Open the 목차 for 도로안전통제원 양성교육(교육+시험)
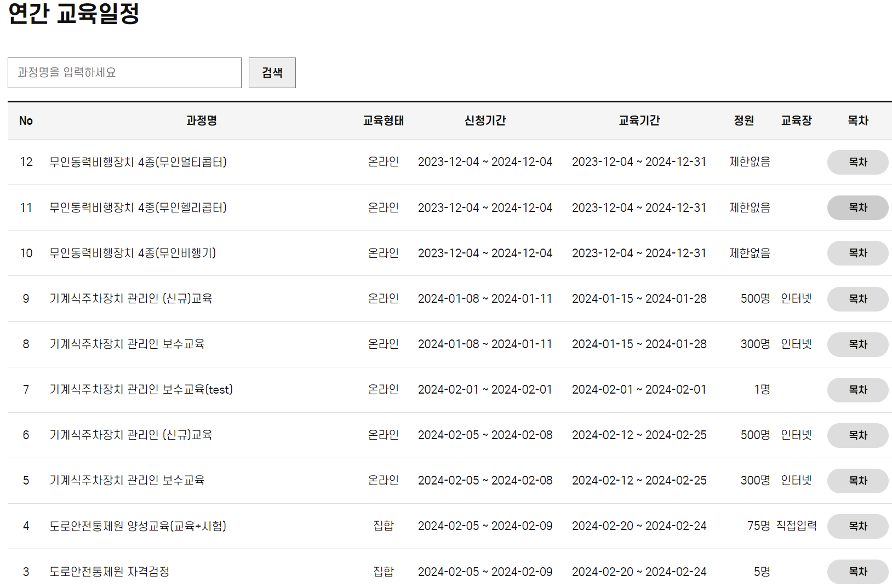Image resolution: width=892 pixels, height=588 pixels. point(857,526)
